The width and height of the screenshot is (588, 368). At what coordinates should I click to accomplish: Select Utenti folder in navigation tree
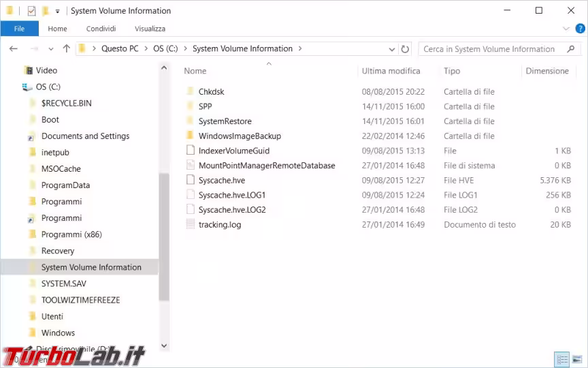tap(52, 317)
